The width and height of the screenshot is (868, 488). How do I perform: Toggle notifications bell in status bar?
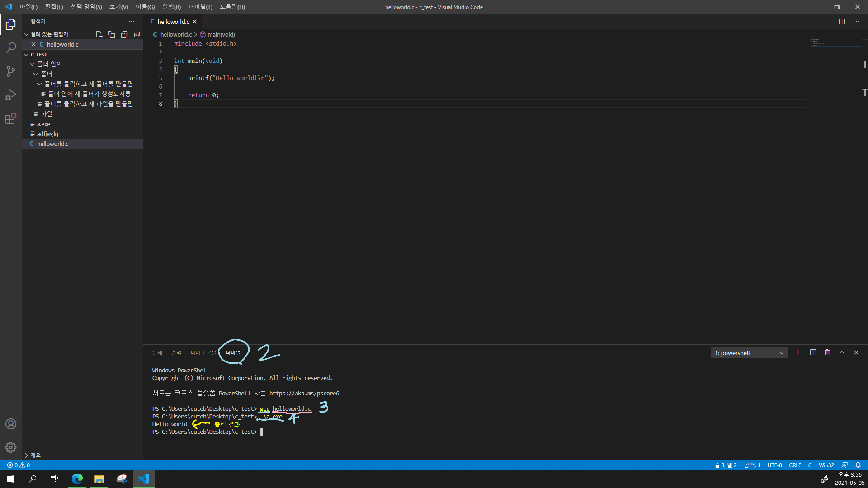[858, 465]
